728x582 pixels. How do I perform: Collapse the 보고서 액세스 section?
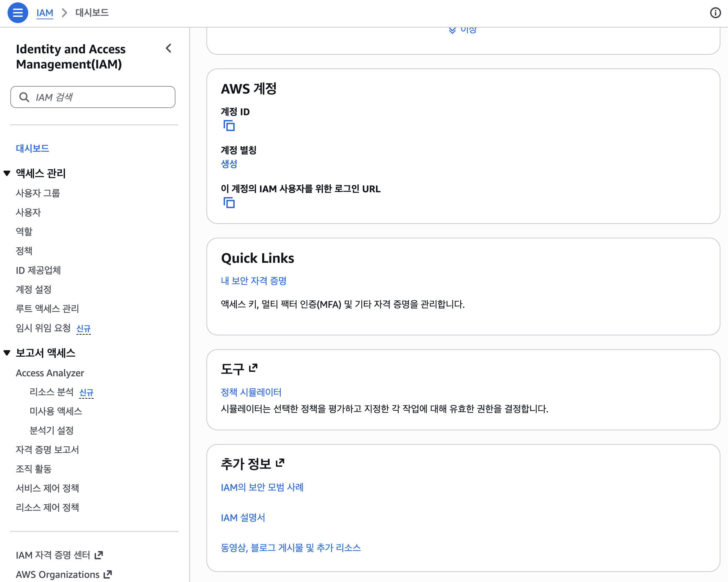tap(7, 352)
